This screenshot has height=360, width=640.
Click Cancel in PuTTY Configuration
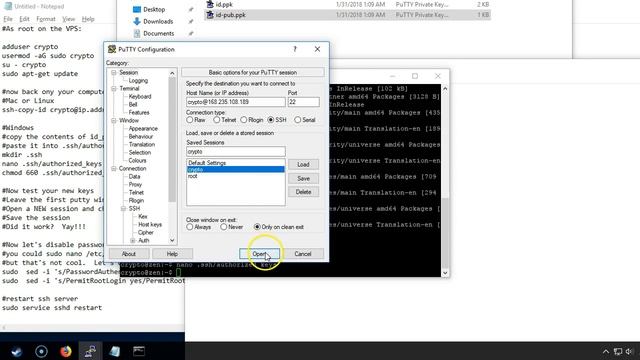click(303, 254)
